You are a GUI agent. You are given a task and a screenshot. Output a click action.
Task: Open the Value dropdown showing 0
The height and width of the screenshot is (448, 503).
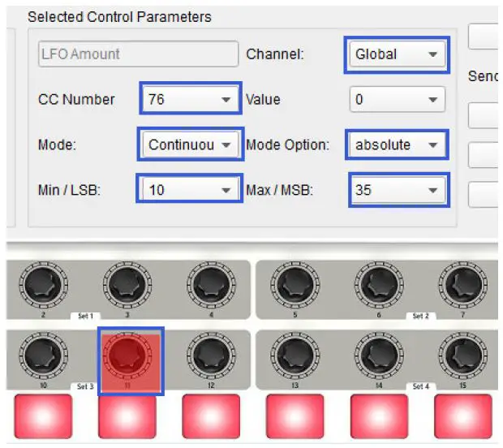point(398,99)
